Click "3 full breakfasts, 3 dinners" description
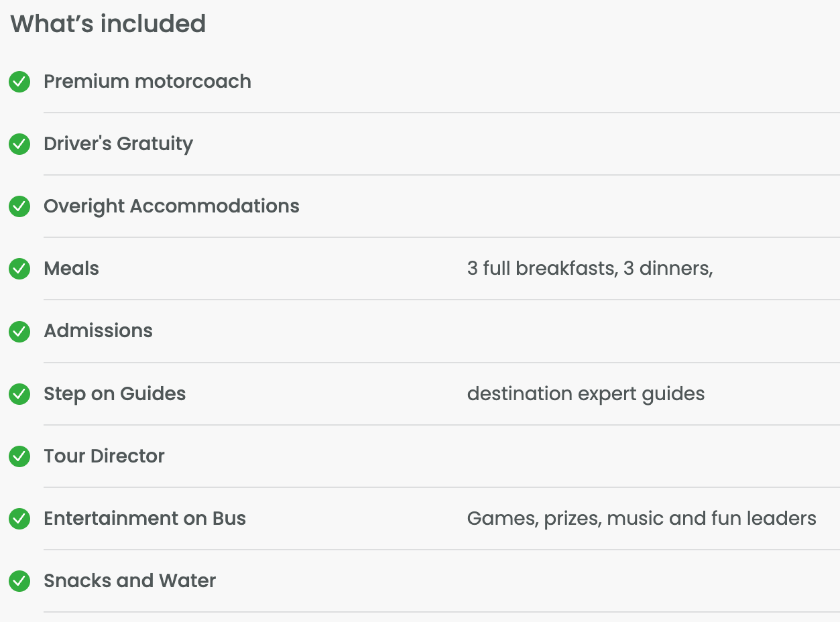The width and height of the screenshot is (840, 622). tap(589, 269)
